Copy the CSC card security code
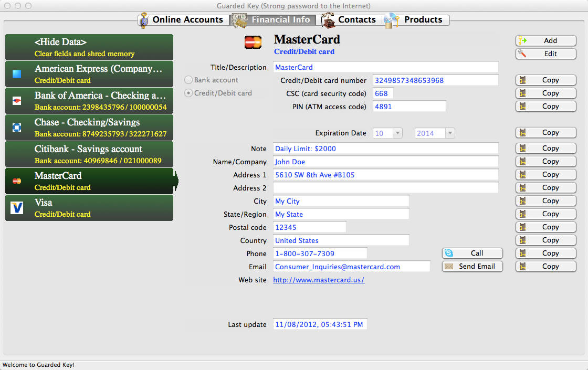Image resolution: width=588 pixels, height=370 pixels. (545, 93)
